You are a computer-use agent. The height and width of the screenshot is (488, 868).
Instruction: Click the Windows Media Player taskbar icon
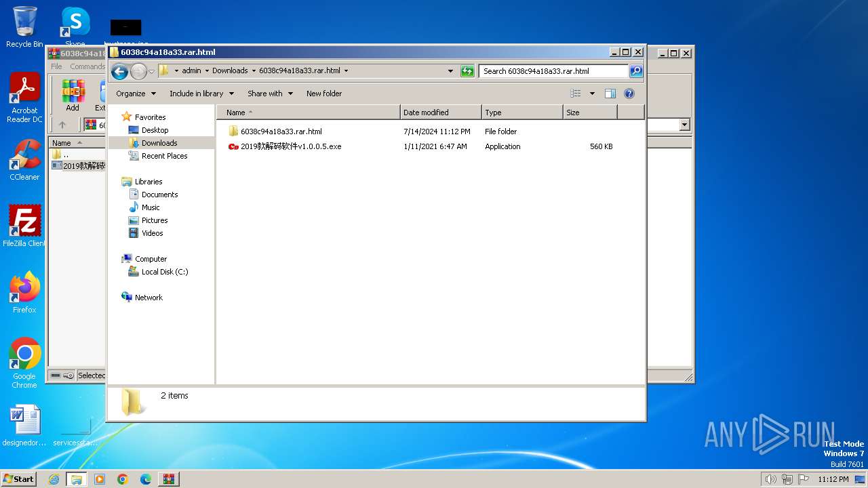(x=100, y=479)
